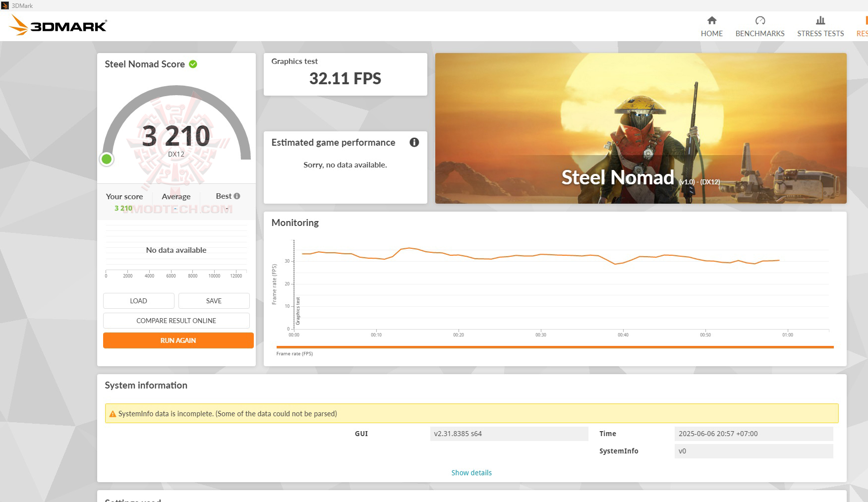Image resolution: width=868 pixels, height=502 pixels.
Task: Click the SystemInfo data is incomplete warning text
Action: [x=228, y=414]
